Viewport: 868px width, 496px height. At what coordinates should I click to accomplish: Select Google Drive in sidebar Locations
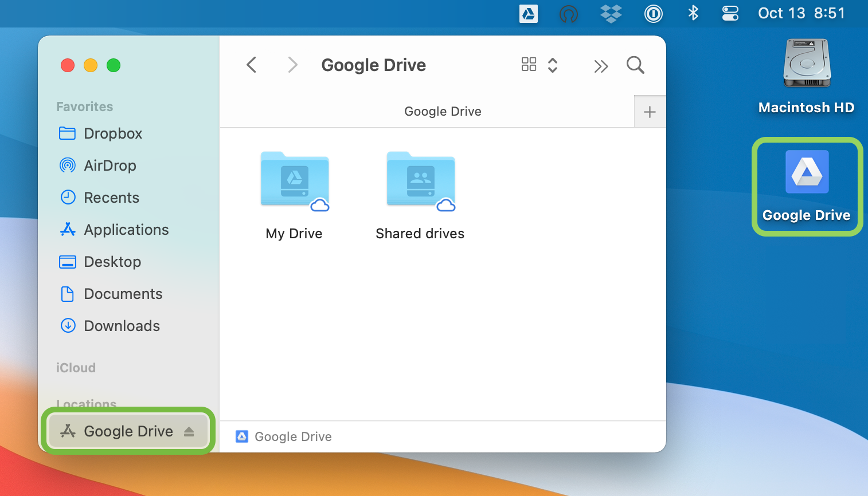pyautogui.click(x=128, y=431)
